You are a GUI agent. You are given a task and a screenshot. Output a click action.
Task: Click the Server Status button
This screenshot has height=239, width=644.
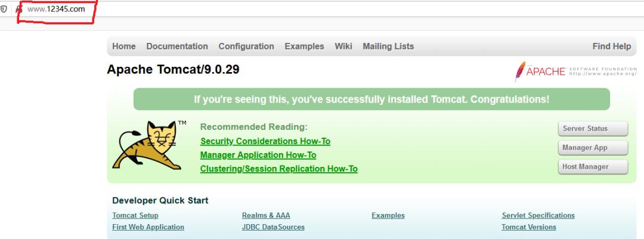pos(593,129)
